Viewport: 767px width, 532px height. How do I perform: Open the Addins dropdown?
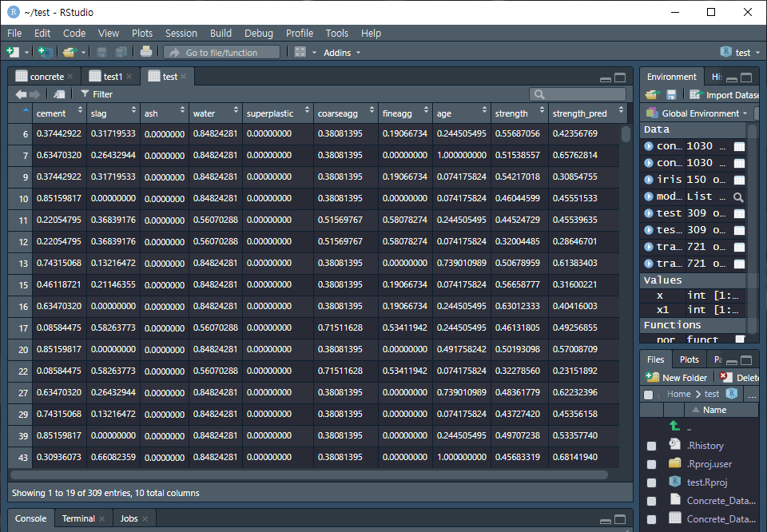tap(342, 52)
